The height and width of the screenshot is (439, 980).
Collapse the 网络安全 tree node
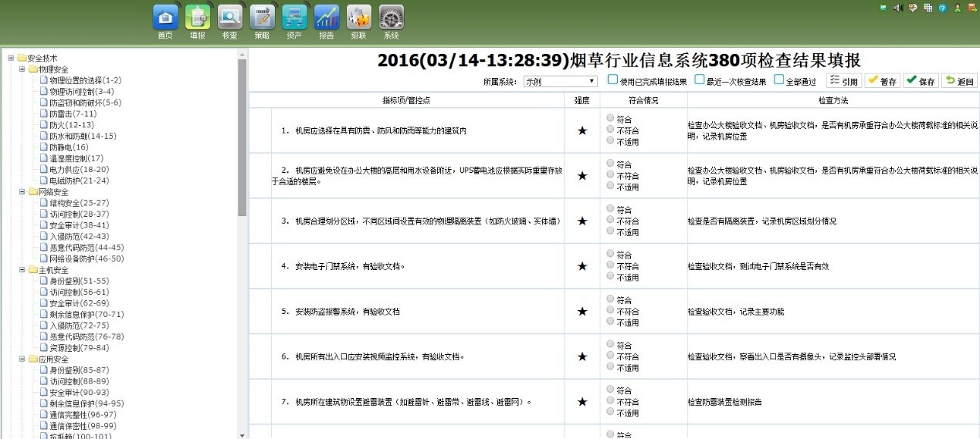pos(22,192)
